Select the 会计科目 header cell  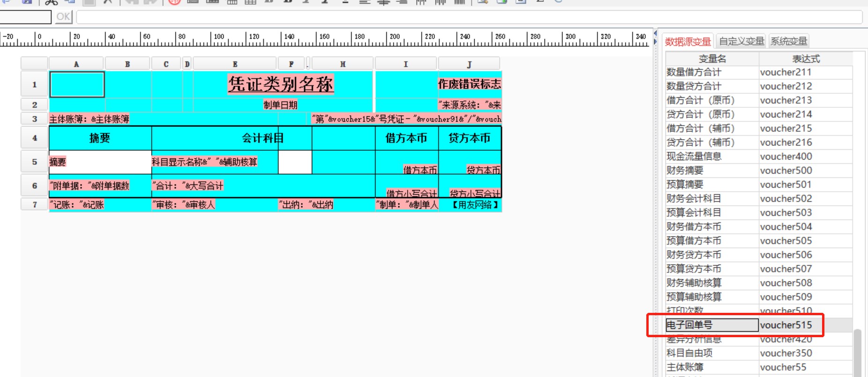coord(262,138)
